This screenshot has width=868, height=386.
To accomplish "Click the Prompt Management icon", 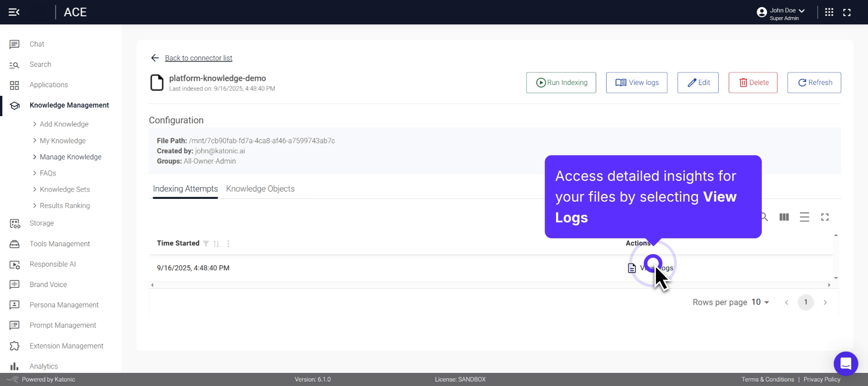I will pyautogui.click(x=14, y=325).
